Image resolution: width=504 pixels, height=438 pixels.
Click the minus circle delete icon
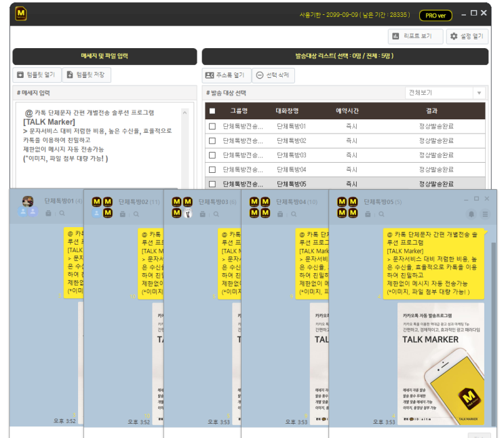pyautogui.click(x=259, y=75)
